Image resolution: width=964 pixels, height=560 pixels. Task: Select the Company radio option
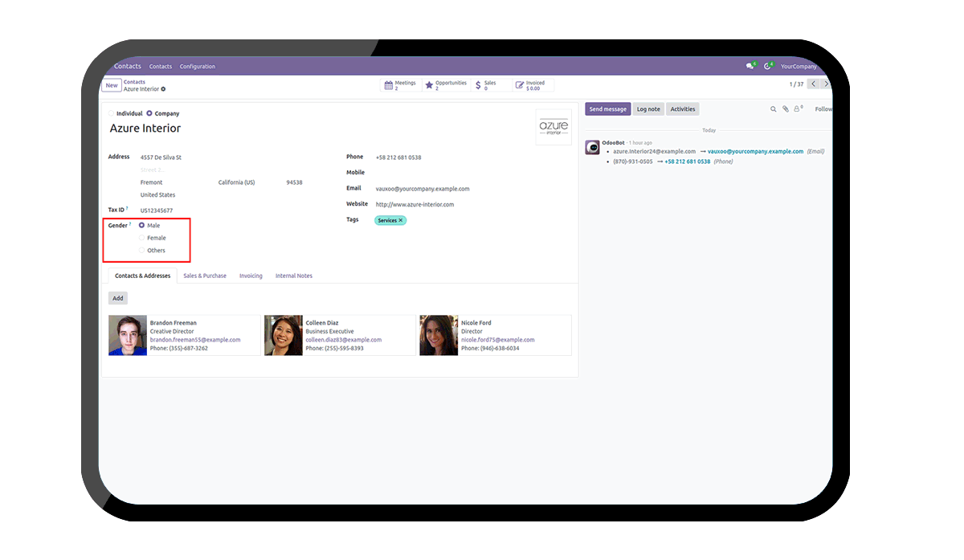[x=149, y=114]
